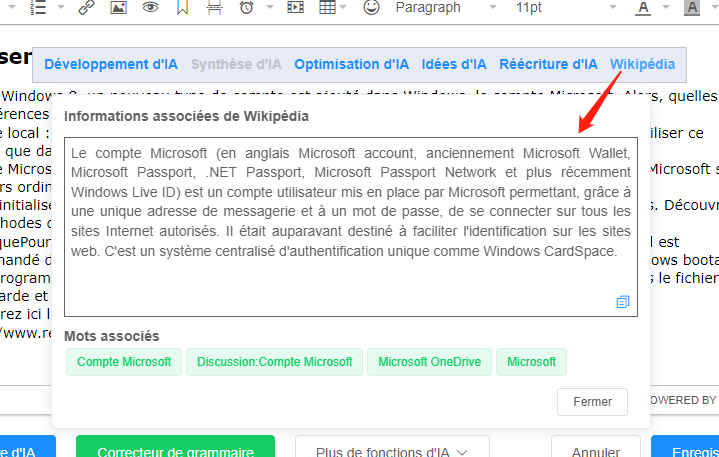
Task: Open the Paragraph format dropdown
Action: [446, 7]
